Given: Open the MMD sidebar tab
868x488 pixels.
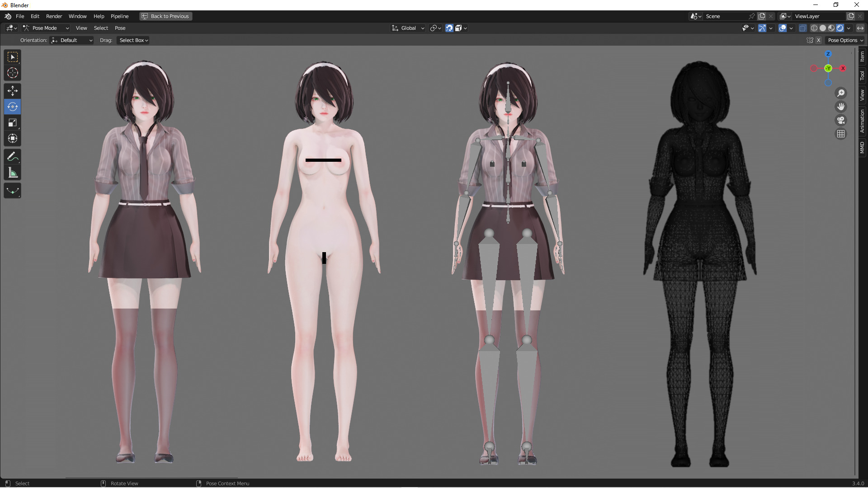Looking at the screenshot, I should (x=862, y=147).
